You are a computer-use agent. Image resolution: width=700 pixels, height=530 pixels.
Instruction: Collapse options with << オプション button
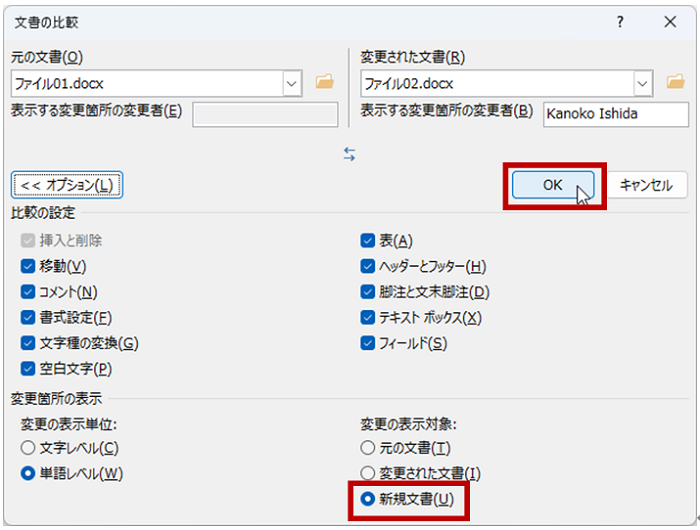click(67, 185)
